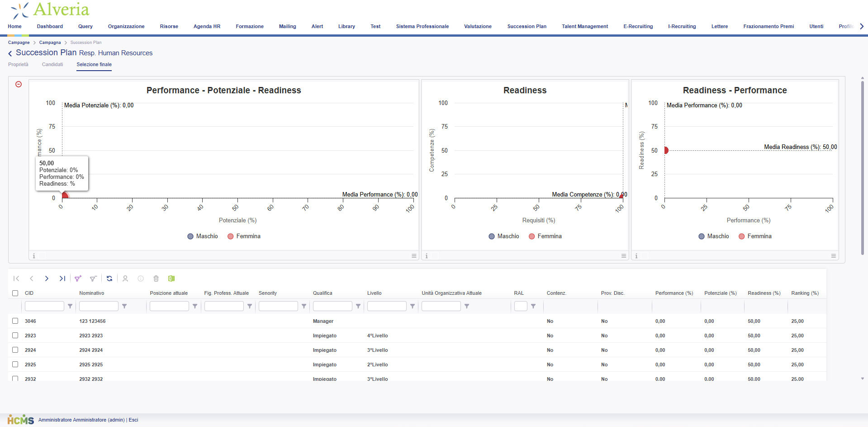868x427 pixels.
Task: Open the Talent Management menu
Action: [x=584, y=26]
